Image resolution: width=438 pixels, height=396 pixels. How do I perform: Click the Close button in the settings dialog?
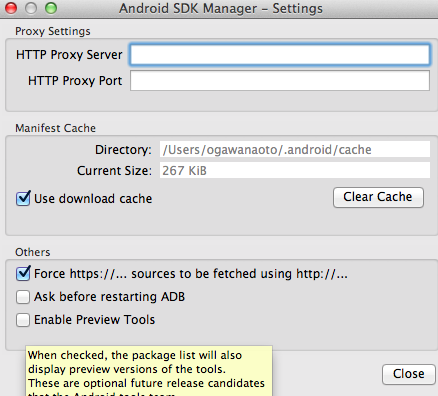(409, 374)
